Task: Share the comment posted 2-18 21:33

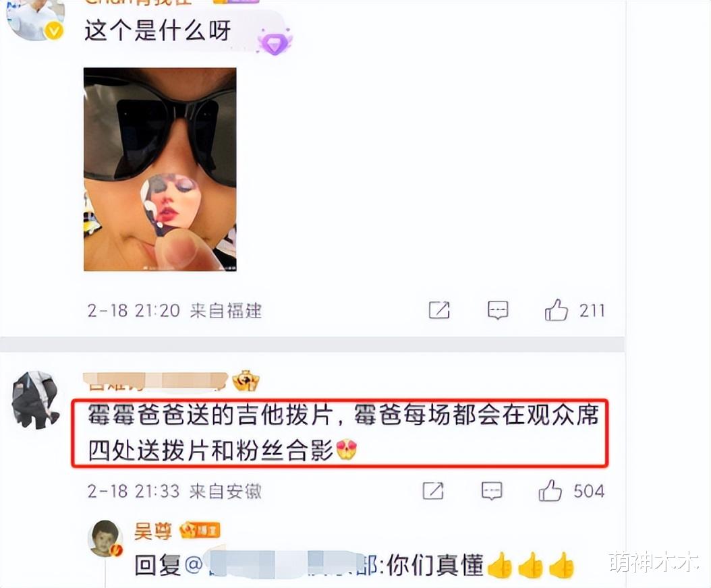Action: click(x=433, y=490)
